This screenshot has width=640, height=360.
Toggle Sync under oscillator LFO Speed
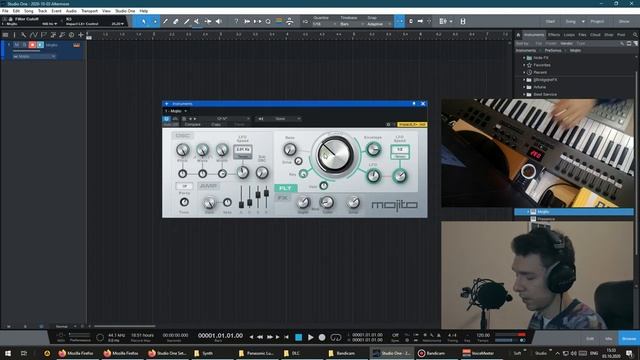243,156
